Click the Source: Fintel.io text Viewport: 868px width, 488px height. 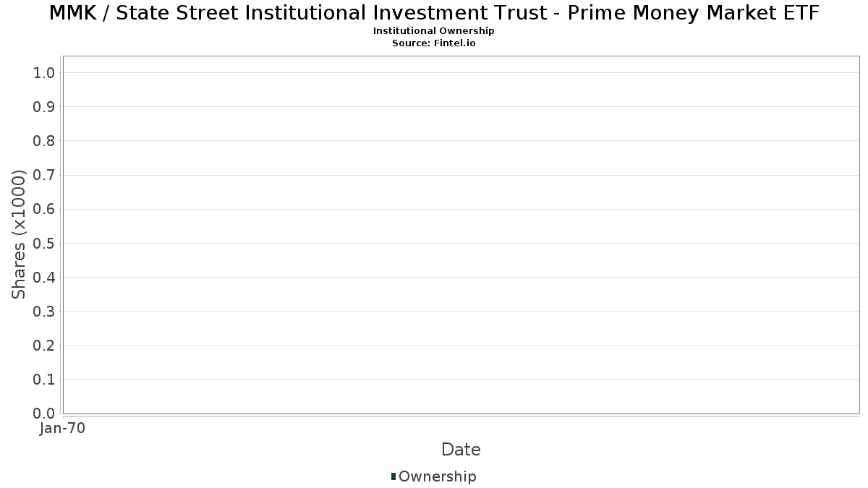tap(434, 43)
